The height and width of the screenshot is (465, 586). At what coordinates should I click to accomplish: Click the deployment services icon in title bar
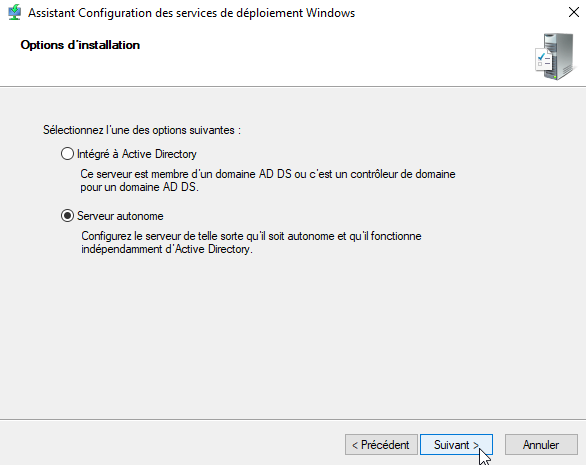[x=14, y=12]
